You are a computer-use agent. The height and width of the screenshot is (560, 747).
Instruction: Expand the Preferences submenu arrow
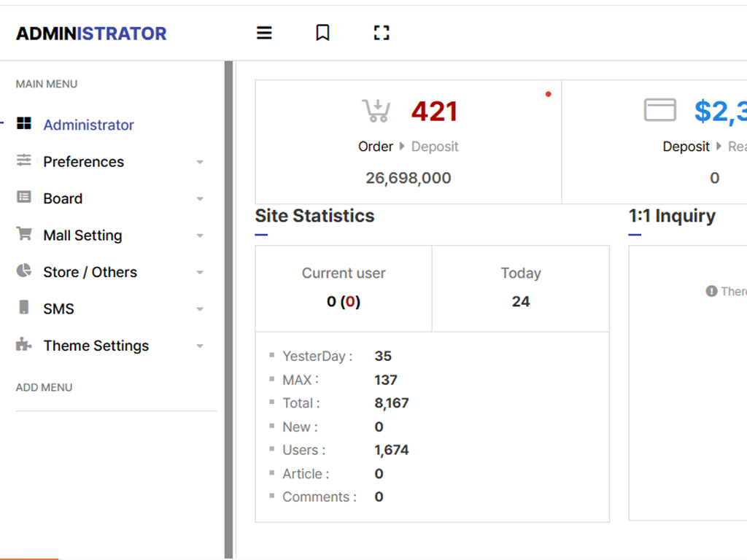click(200, 163)
